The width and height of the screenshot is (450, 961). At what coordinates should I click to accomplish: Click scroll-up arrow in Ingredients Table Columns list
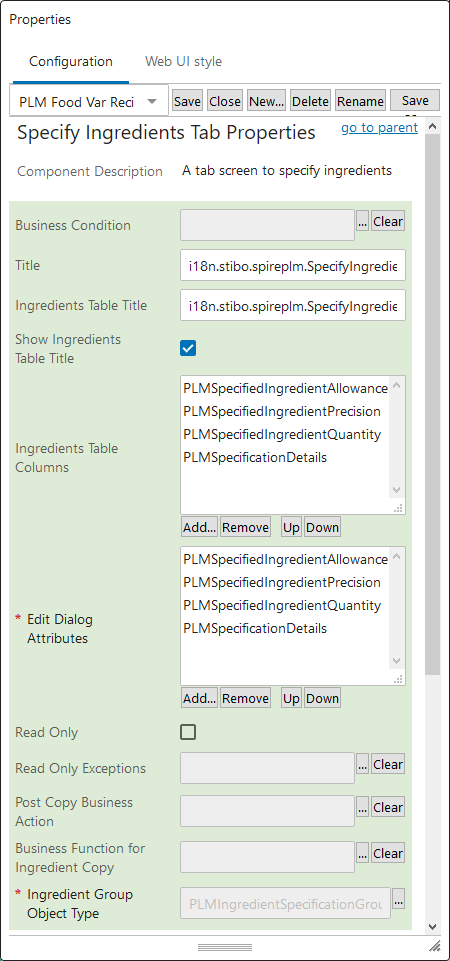[x=396, y=386]
